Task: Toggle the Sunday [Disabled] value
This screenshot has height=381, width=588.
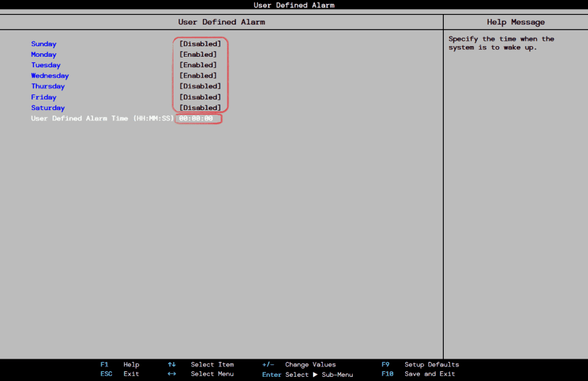Action: (200, 44)
